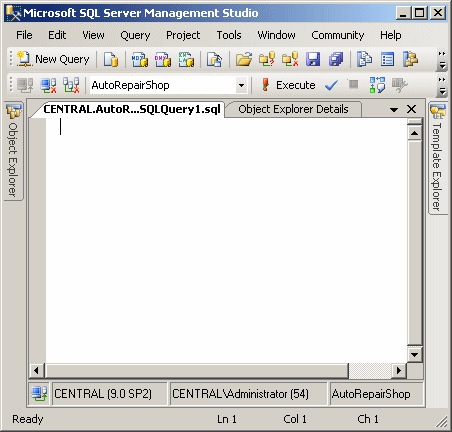This screenshot has height=432, width=452.
Task: Click the Ln 1 status indicator
Action: coord(227,419)
